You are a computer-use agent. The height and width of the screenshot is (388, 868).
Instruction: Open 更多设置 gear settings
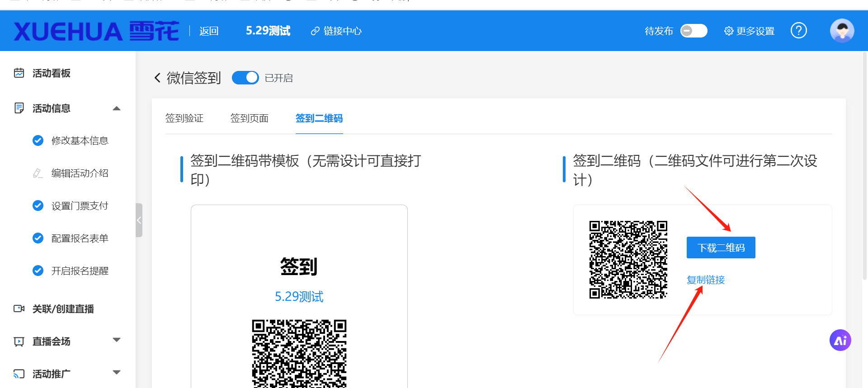749,31
